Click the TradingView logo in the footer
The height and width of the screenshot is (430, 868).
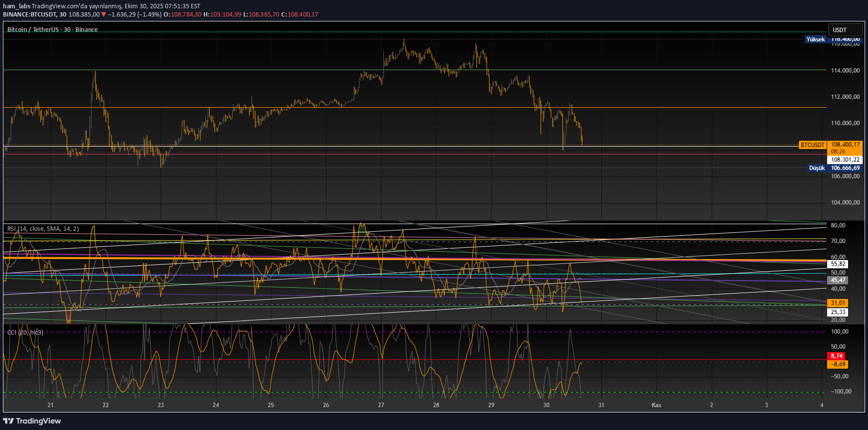pyautogui.click(x=32, y=421)
